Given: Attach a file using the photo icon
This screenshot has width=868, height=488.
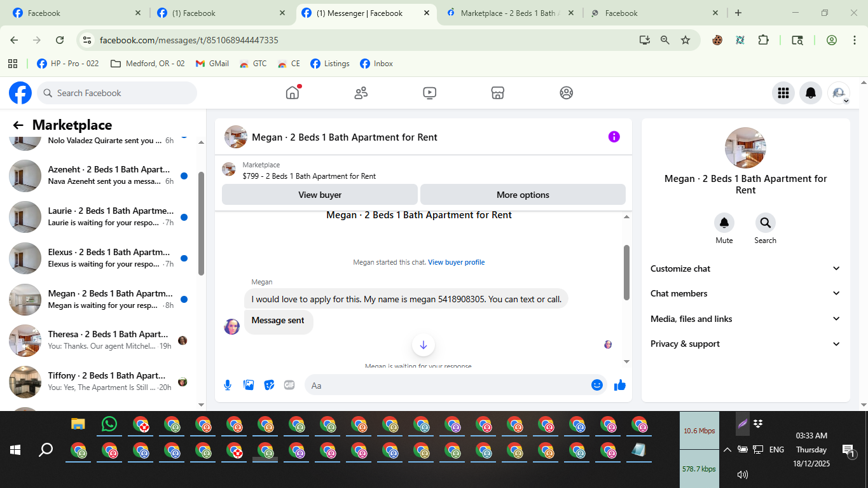Looking at the screenshot, I should pyautogui.click(x=249, y=385).
